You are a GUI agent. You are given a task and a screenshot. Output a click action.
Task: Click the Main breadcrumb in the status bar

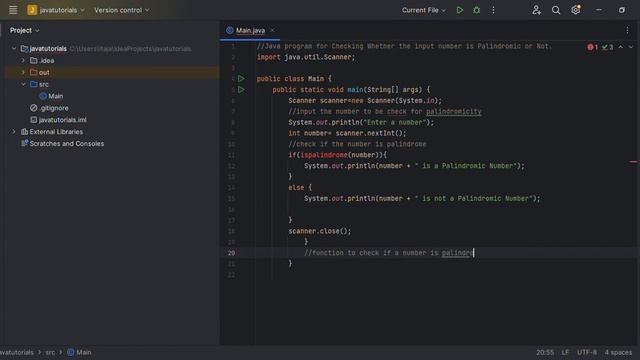pos(79,352)
